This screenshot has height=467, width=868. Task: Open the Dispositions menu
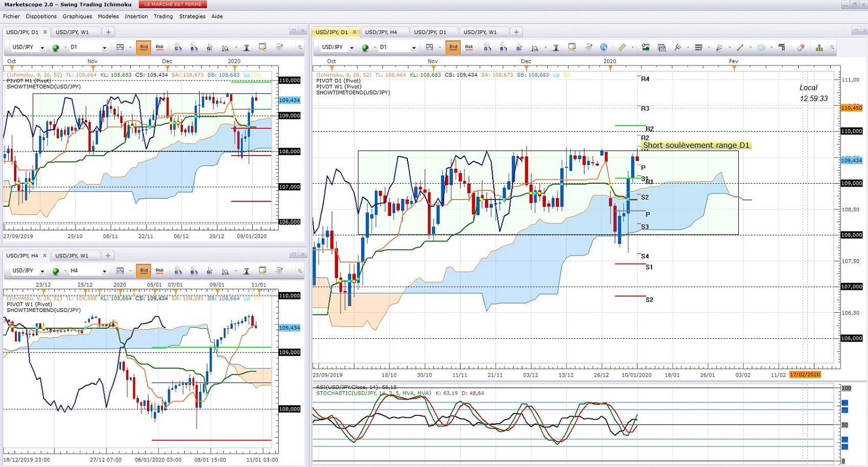41,16
